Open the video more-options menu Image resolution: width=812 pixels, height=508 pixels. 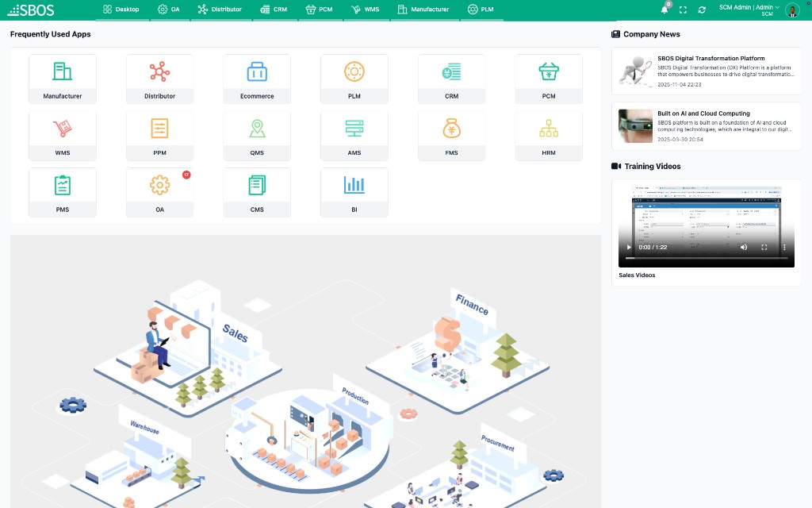pos(784,248)
